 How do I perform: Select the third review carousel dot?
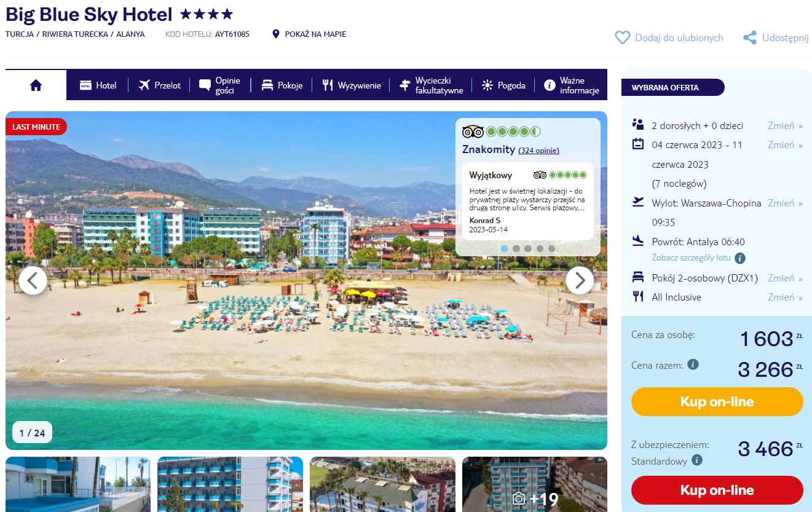tap(528, 249)
